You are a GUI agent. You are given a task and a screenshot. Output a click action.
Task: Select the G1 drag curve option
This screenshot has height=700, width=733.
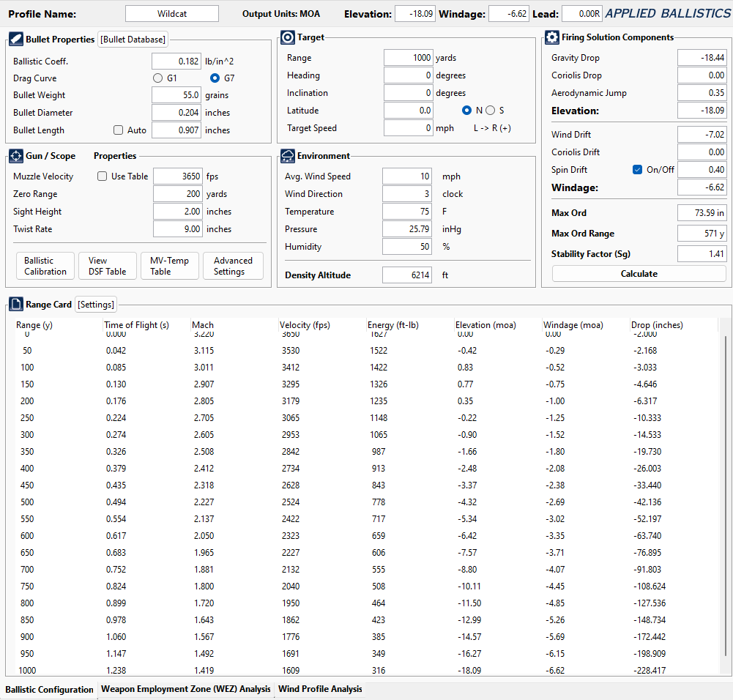tap(158, 78)
